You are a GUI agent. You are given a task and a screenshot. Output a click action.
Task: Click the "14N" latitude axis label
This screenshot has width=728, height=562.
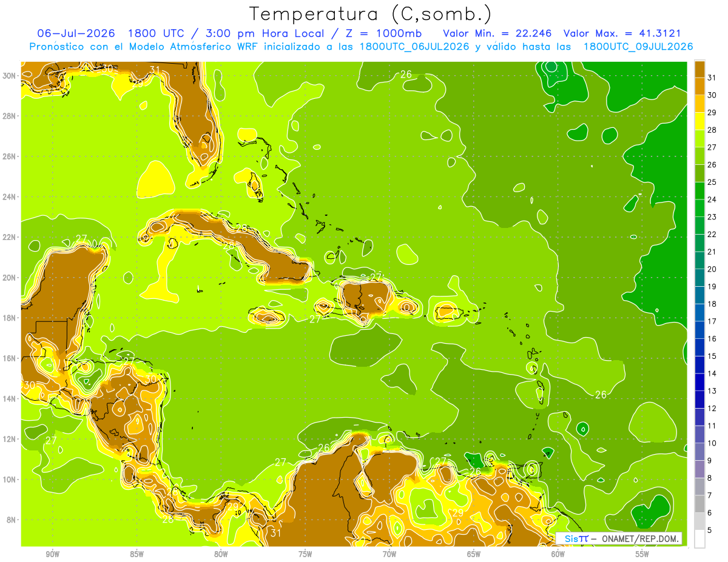(10, 399)
